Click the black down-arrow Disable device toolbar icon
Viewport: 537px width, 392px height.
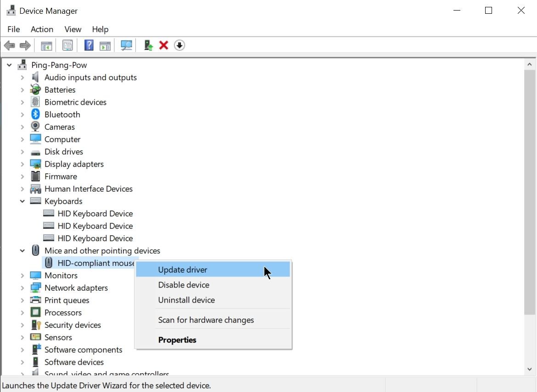click(179, 45)
